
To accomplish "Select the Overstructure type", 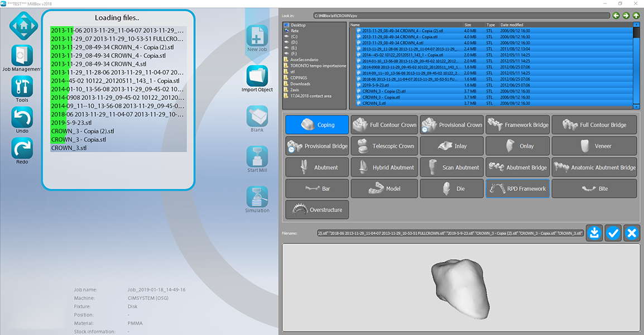I will 317,209.
